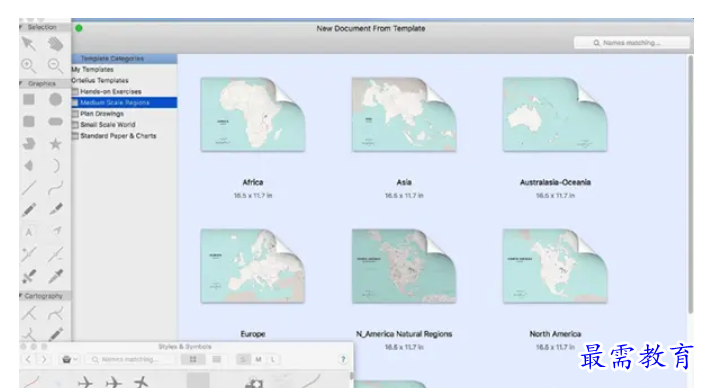Click Asia template name label
Image resolution: width=702 pixels, height=388 pixels.
(x=404, y=182)
